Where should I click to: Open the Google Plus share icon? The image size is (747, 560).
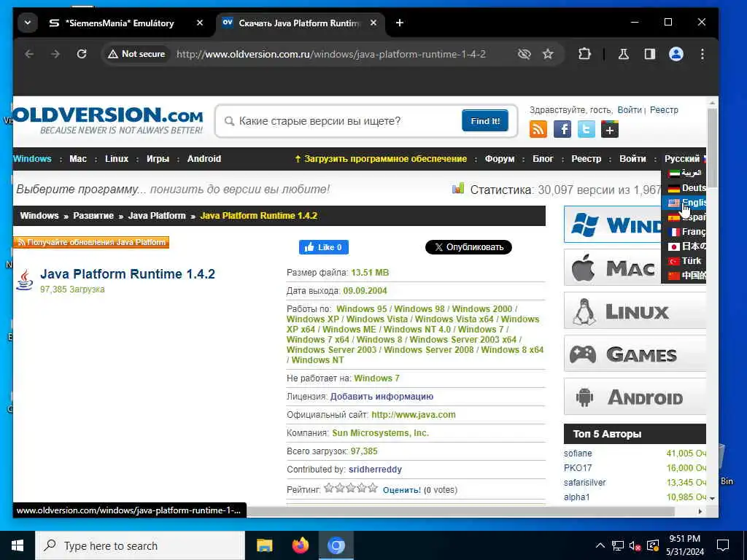point(610,129)
